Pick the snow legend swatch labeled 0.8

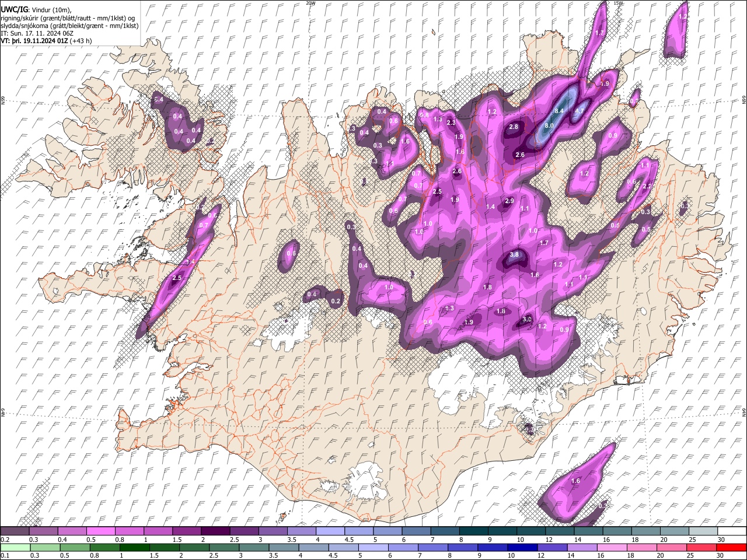point(129,531)
